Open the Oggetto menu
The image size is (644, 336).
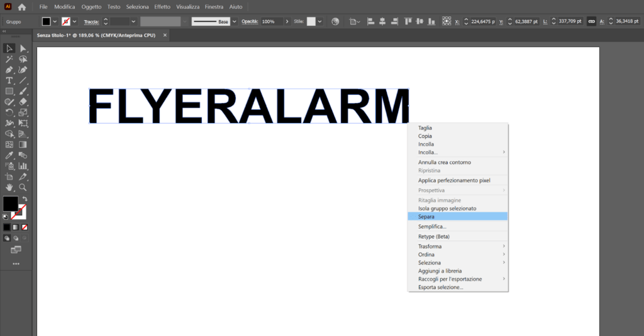[91, 6]
